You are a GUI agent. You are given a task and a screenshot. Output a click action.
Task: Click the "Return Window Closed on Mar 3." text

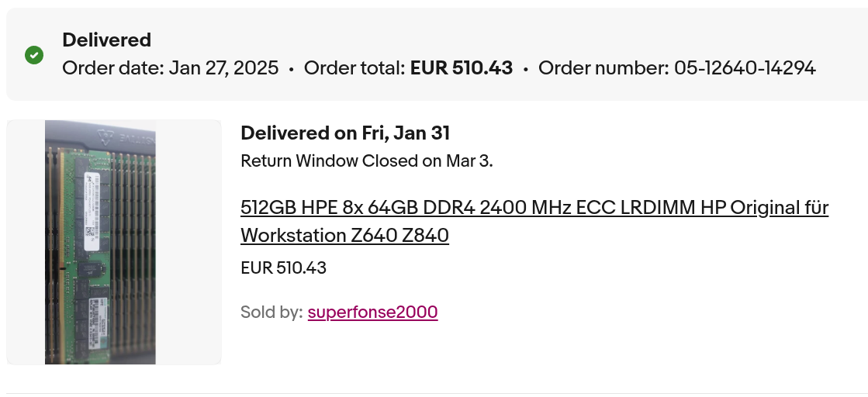click(367, 161)
